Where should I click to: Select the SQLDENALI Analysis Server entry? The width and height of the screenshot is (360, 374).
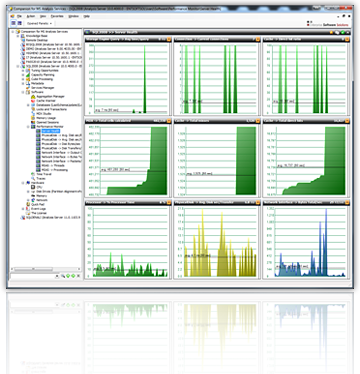(x=53, y=218)
